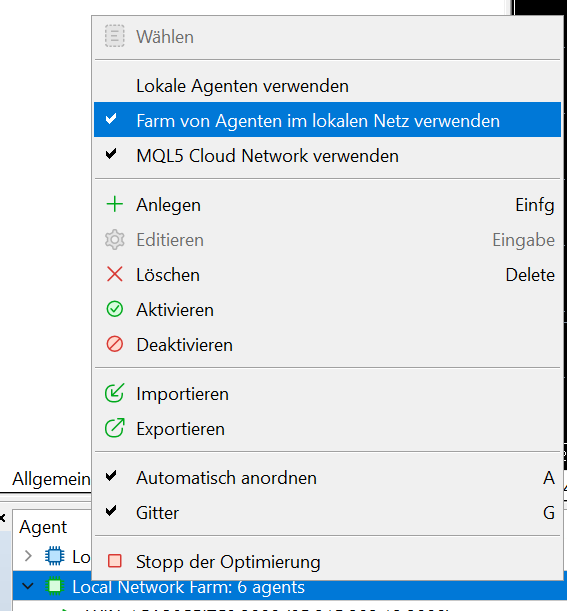Click the green plus Anlegen icon

point(115,205)
